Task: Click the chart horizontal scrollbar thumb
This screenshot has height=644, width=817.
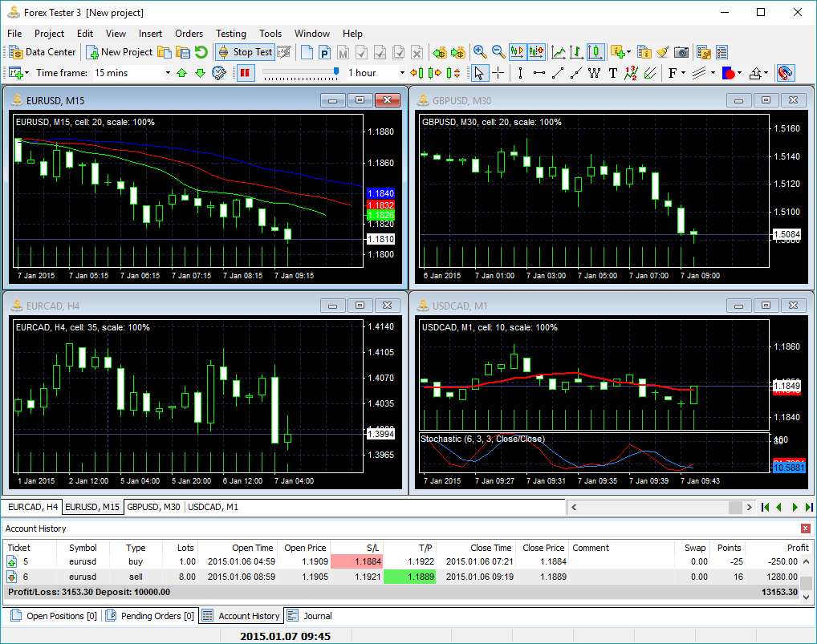Action: click(735, 507)
